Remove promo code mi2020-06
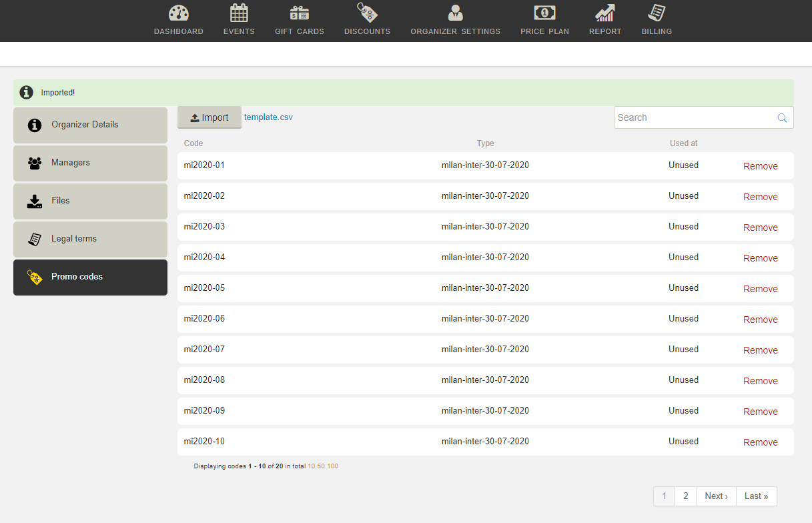Viewport: 812px width, 523px height. pos(761,320)
